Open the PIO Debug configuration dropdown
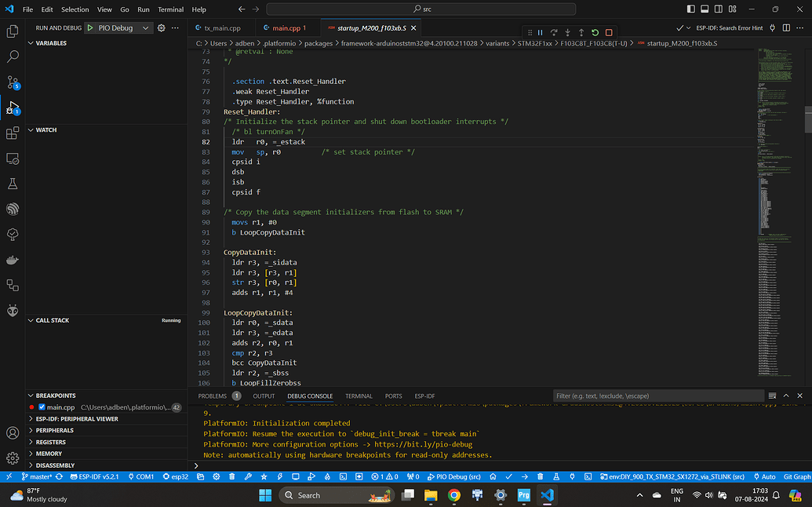This screenshot has width=812, height=507. tap(145, 28)
